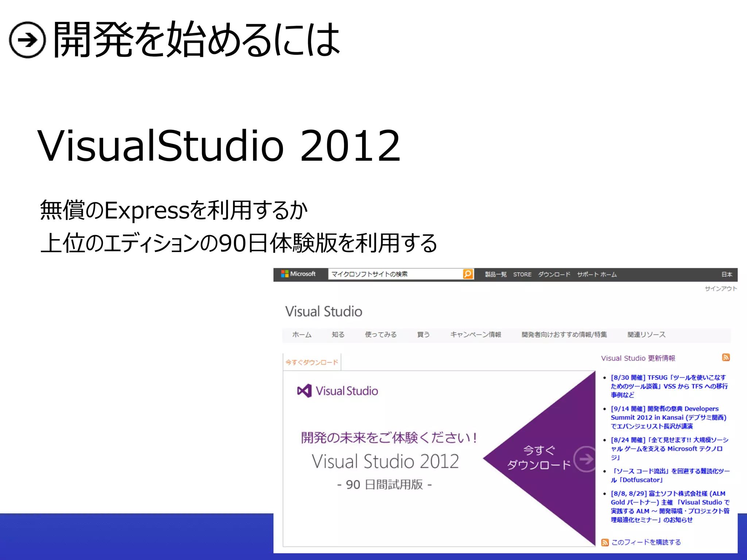Open 買う menu item

point(423,335)
